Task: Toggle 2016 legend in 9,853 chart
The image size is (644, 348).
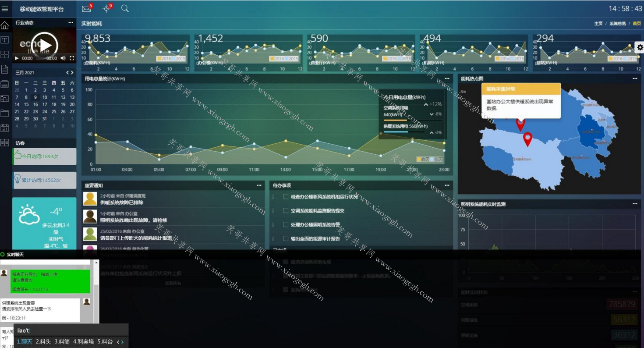Action: [165, 58]
